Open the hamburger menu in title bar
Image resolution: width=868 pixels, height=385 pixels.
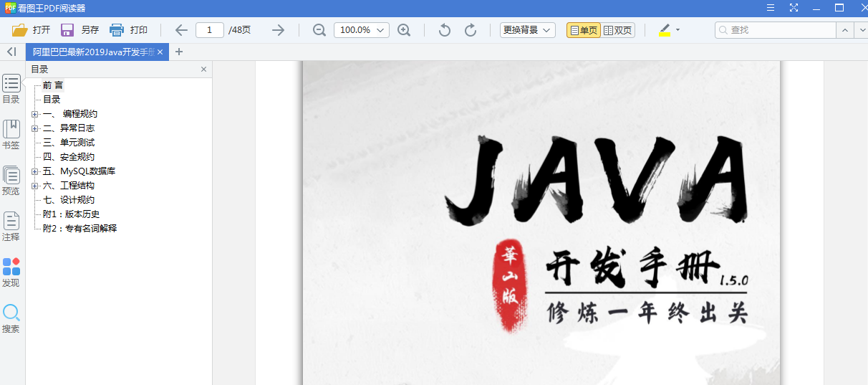pos(771,8)
